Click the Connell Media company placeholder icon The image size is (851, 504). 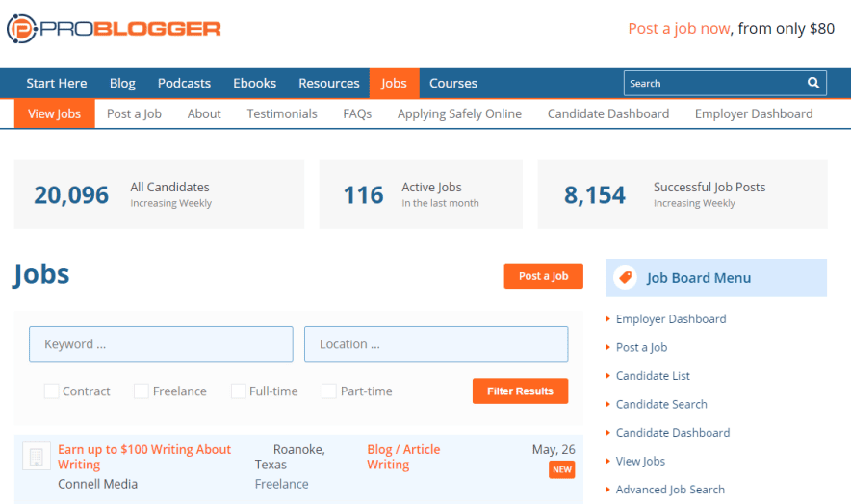pyautogui.click(x=36, y=456)
